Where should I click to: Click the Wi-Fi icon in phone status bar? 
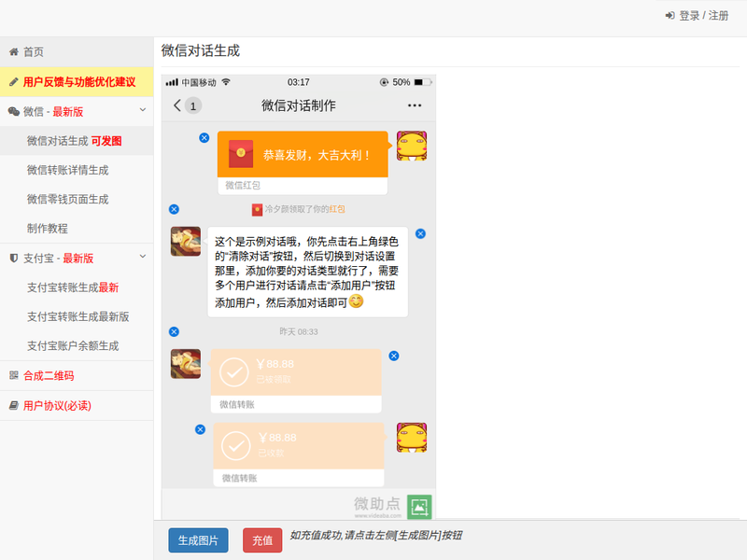pos(226,82)
